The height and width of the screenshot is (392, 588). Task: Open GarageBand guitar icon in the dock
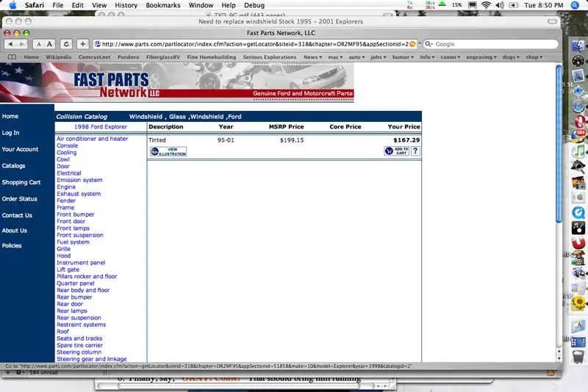578,228
